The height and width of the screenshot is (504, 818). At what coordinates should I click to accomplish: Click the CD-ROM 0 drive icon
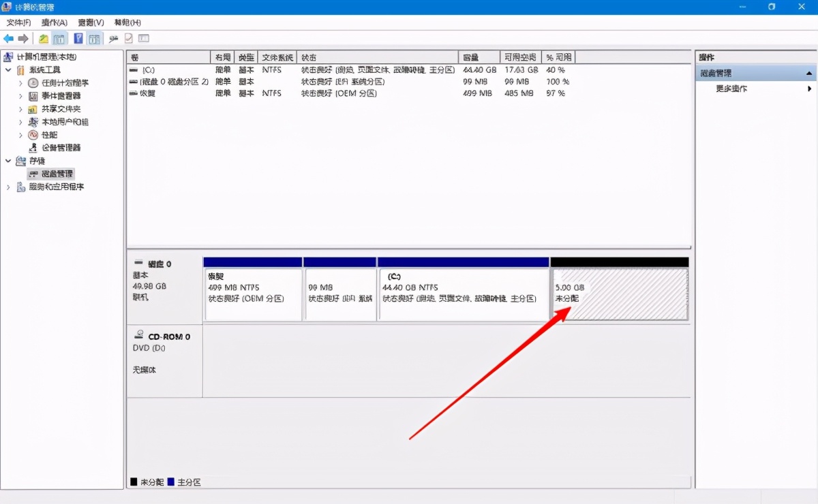coord(139,336)
